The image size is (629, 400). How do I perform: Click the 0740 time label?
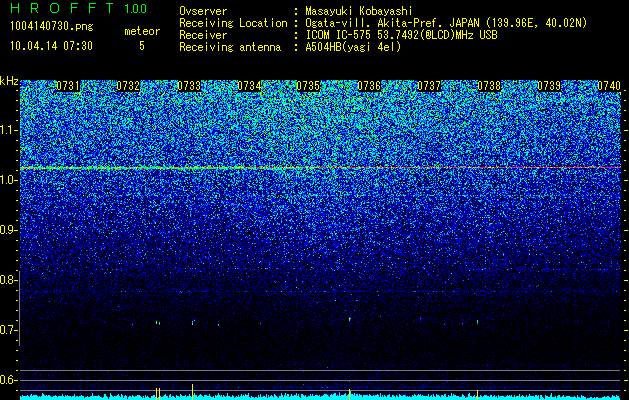click(609, 86)
